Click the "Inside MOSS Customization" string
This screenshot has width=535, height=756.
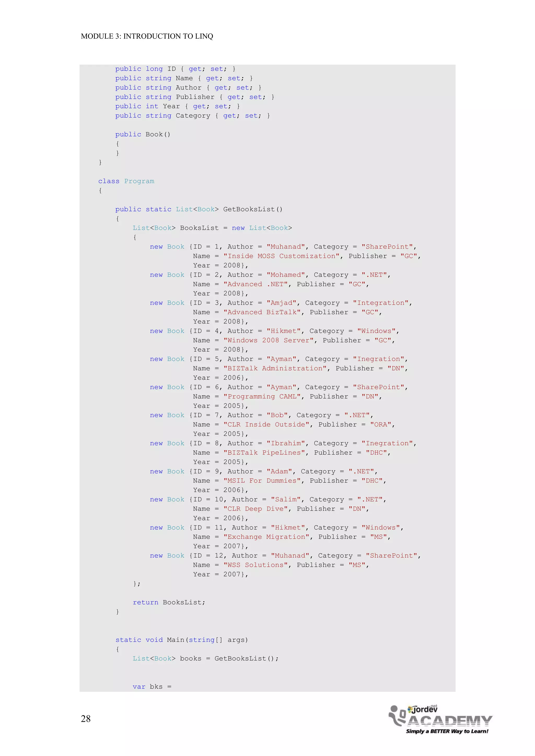(x=281, y=256)
